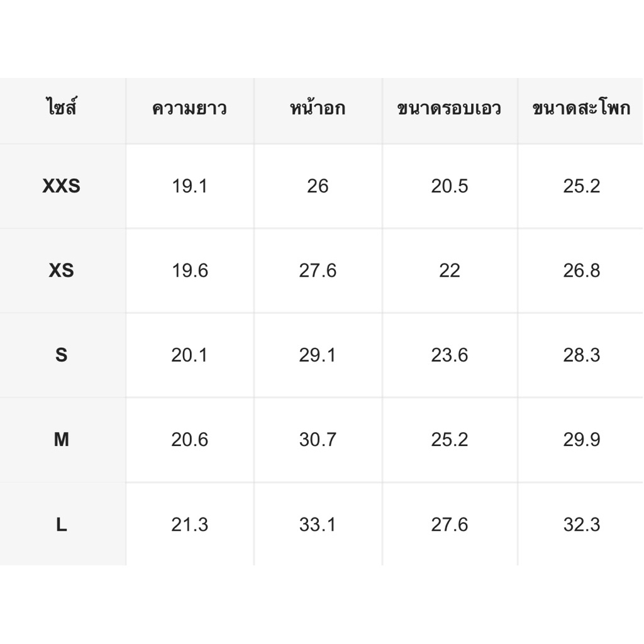Click the L length value 21.3

click(189, 525)
